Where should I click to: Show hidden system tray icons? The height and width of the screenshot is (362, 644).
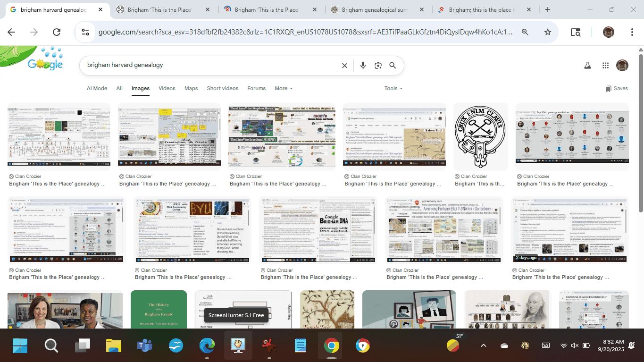pyautogui.click(x=483, y=345)
